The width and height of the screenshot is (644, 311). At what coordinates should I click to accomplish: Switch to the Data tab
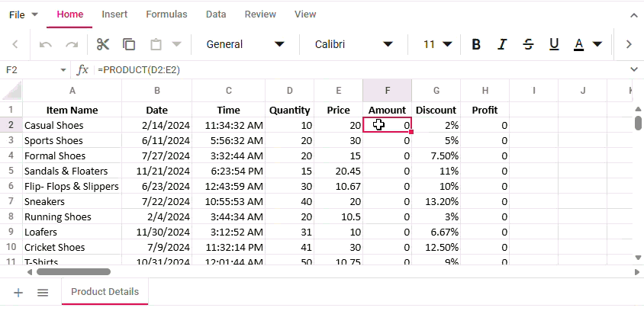216,14
